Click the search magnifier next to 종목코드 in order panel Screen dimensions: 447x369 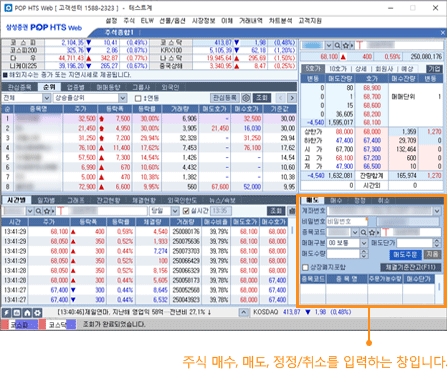(363, 232)
